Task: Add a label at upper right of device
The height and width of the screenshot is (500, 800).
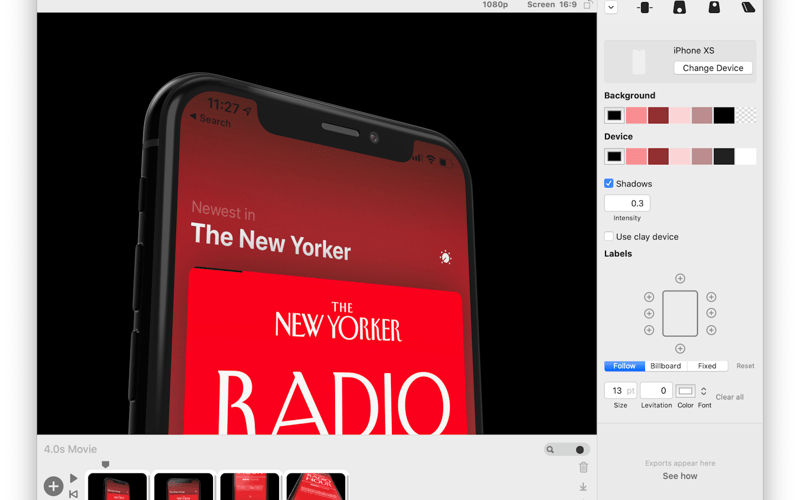Action: tap(711, 297)
